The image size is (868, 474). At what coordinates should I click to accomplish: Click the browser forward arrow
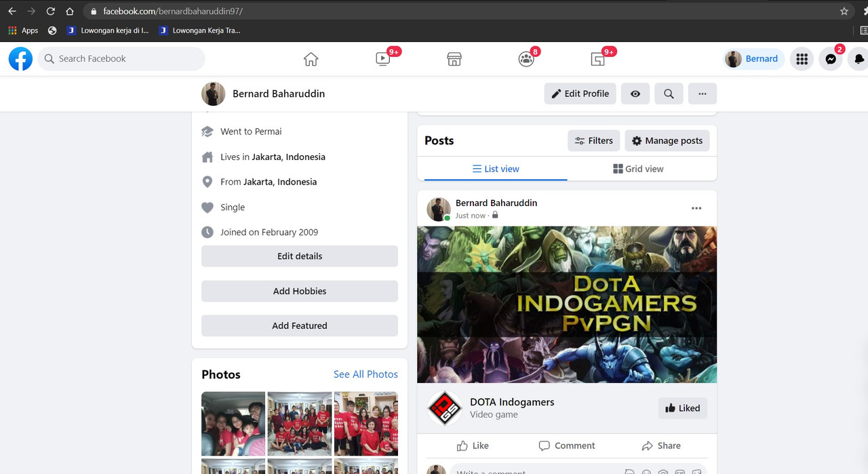[31, 11]
